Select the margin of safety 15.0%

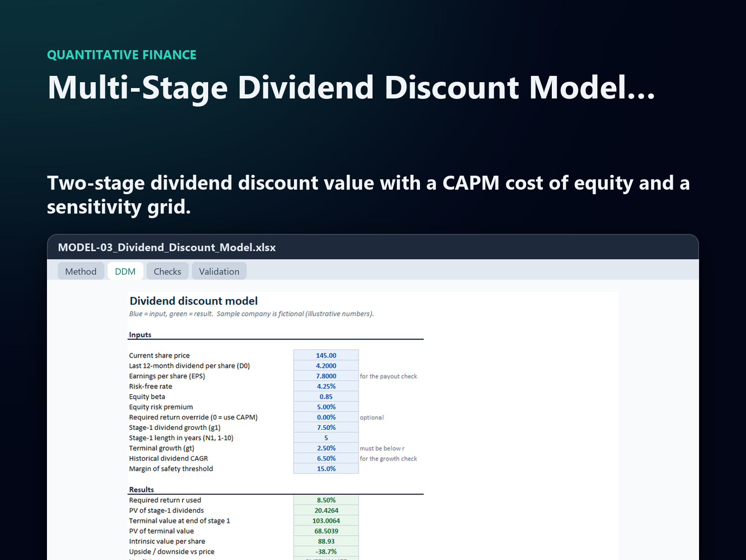pos(326,469)
